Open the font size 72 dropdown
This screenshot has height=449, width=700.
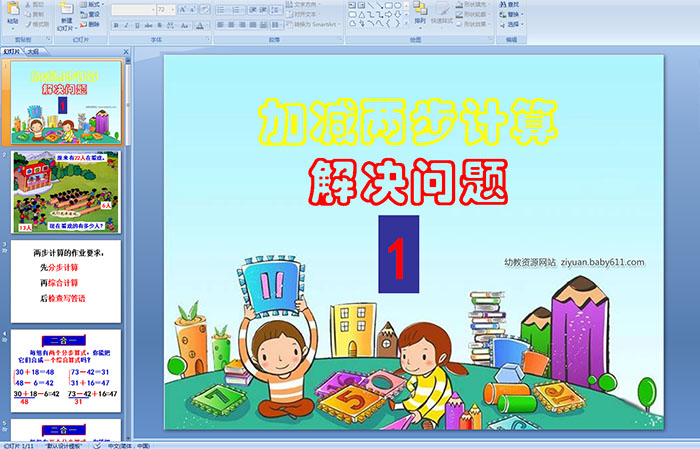[172, 10]
